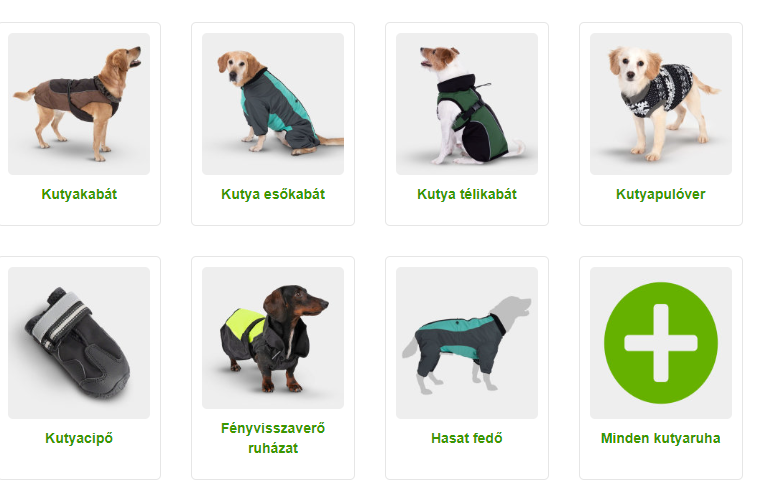Select the teal belly-covering overall image

point(467,343)
